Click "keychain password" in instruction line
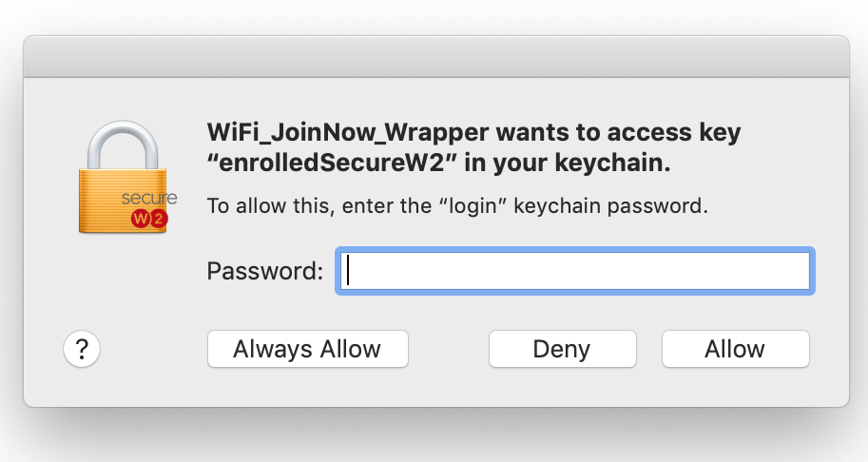 pos(610,205)
